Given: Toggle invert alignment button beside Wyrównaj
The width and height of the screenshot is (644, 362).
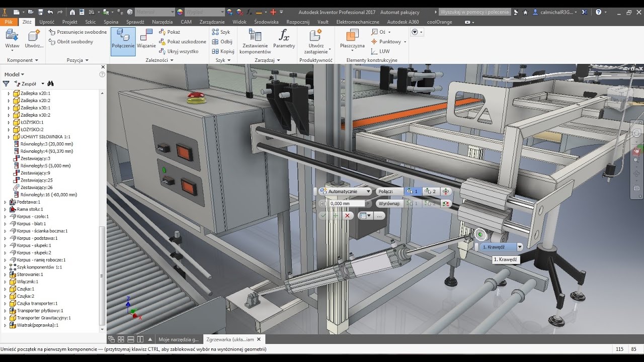Looking at the screenshot, I should (x=446, y=203).
